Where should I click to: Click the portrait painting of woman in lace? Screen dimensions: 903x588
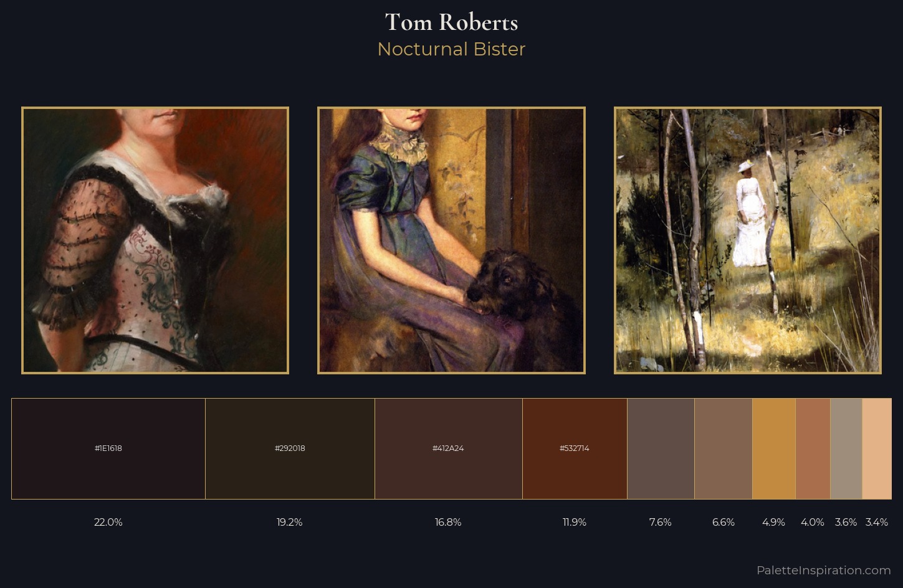[155, 240]
